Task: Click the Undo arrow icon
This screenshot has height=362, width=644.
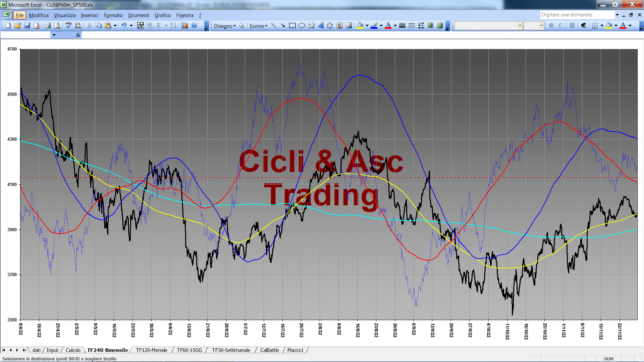Action: click(x=124, y=25)
